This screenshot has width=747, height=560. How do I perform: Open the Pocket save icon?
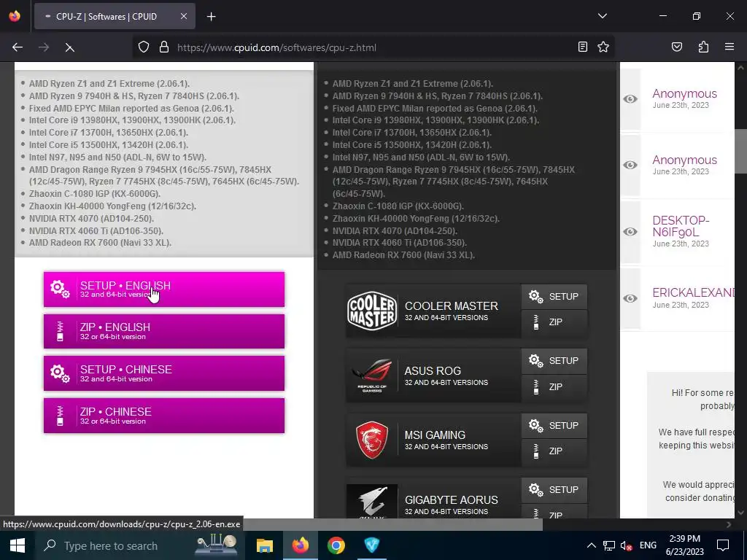676,47
